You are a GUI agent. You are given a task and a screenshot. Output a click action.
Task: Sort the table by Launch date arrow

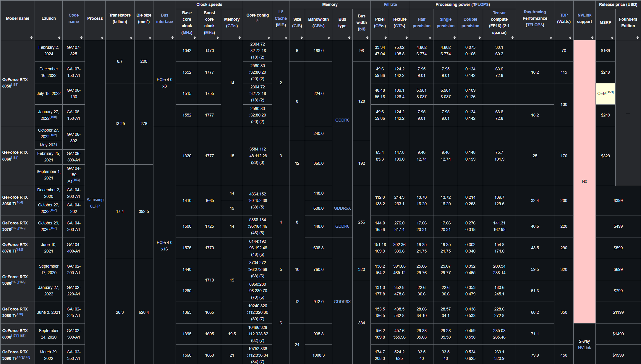[x=59, y=38]
